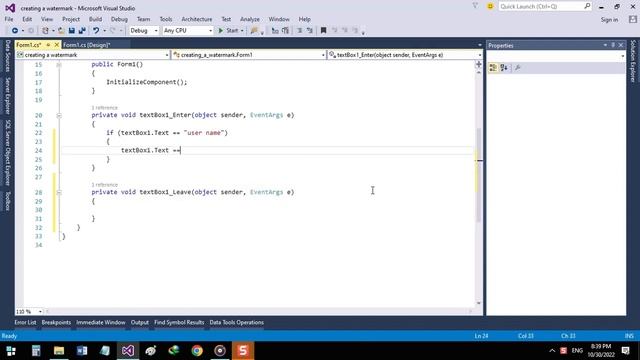Switch to Form1.cs [Design] tab
The image size is (640, 360).
[87, 45]
